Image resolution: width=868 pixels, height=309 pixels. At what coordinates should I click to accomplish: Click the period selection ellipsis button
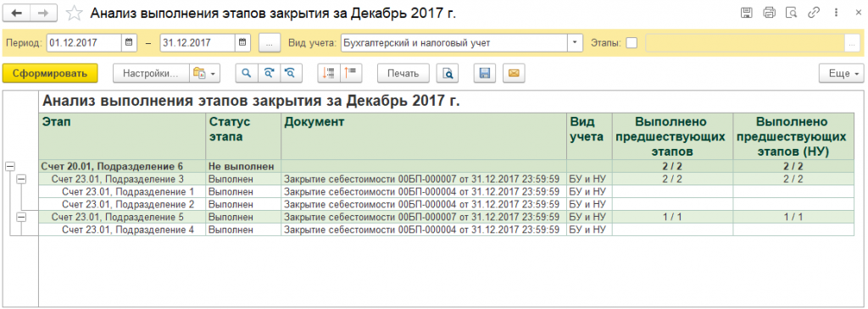(x=270, y=42)
